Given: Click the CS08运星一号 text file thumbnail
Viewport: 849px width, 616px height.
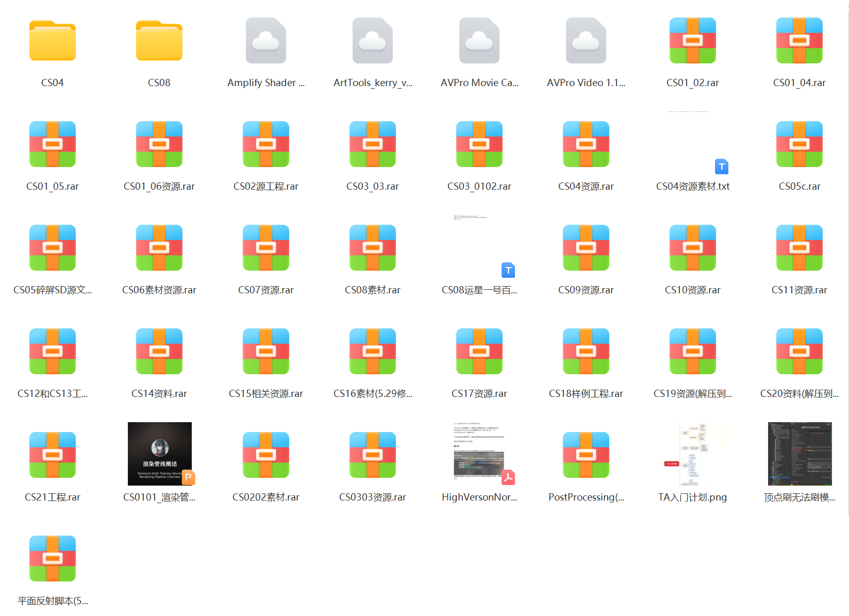Looking at the screenshot, I should pos(479,246).
